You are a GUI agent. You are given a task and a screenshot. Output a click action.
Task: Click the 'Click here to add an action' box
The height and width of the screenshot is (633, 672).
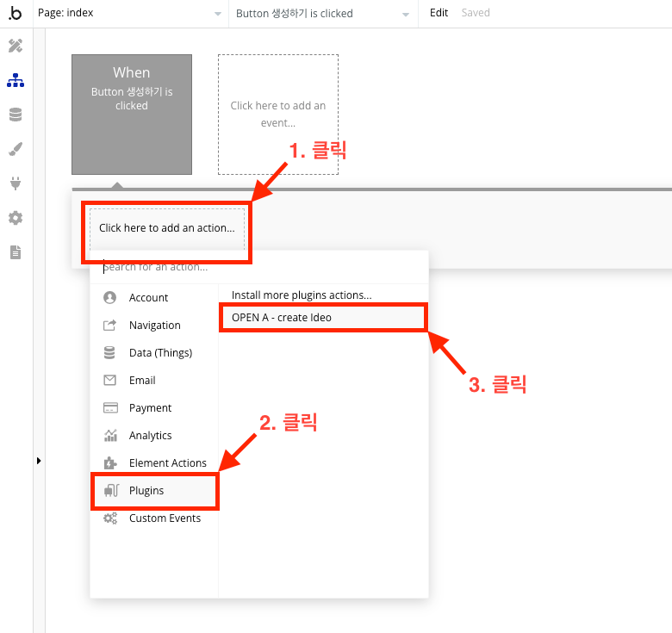[x=167, y=229]
